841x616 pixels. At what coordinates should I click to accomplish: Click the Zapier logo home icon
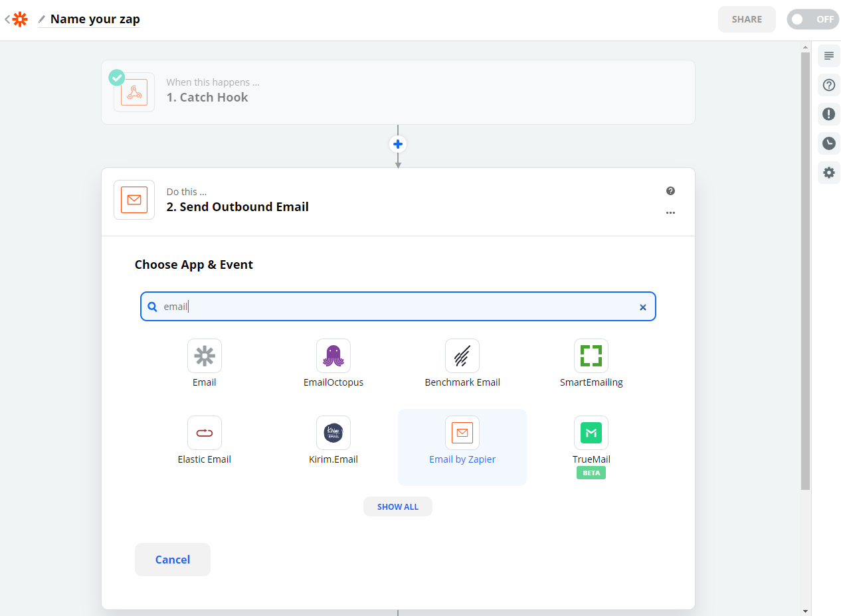point(20,19)
